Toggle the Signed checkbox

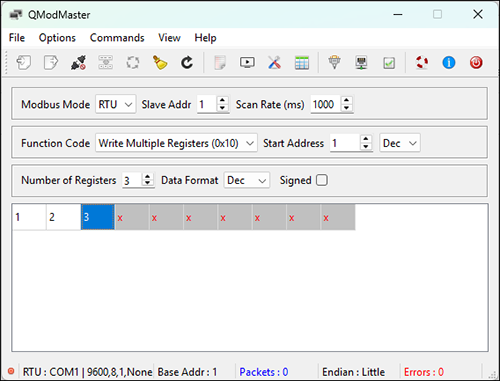(x=322, y=180)
